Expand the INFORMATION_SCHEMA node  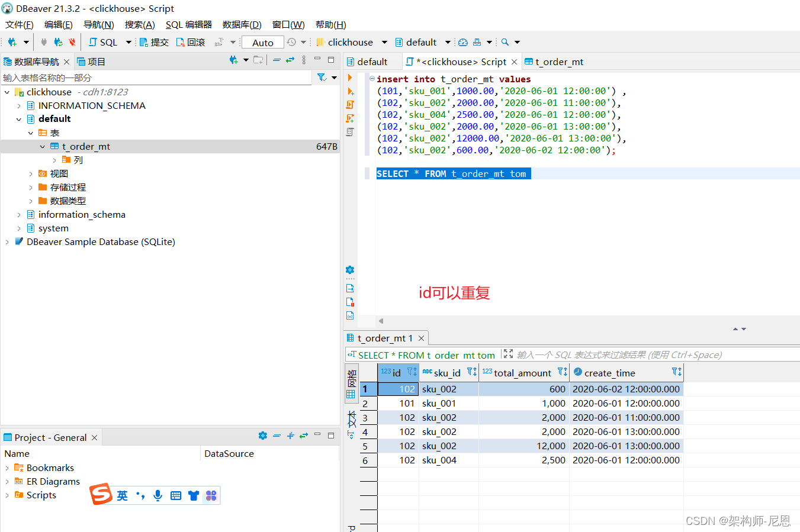click(x=19, y=106)
